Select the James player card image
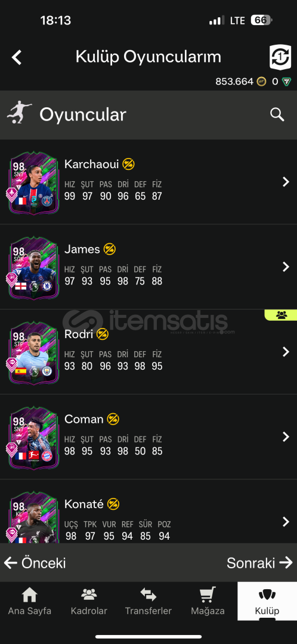Image resolution: width=297 pixels, height=644 pixels. 33,268
